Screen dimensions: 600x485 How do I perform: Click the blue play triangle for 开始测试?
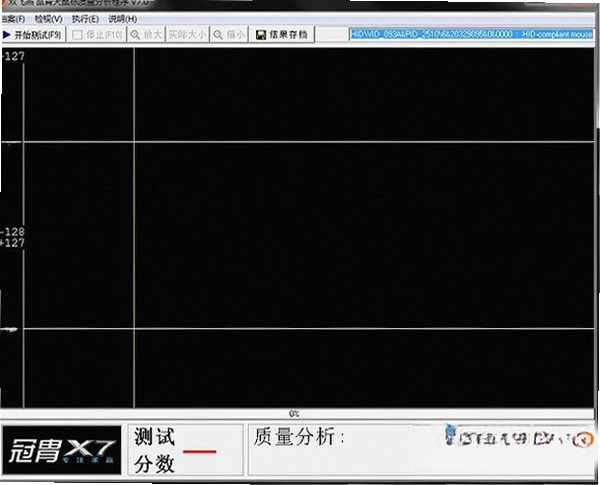(6, 35)
